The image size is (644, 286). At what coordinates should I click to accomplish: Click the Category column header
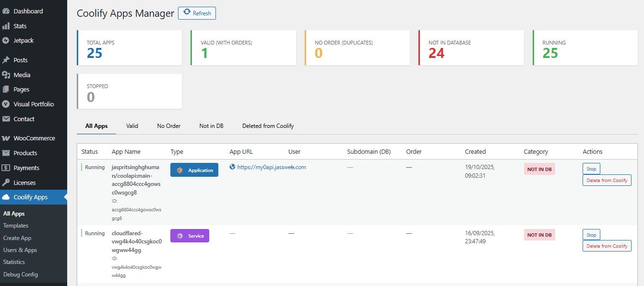(536, 151)
